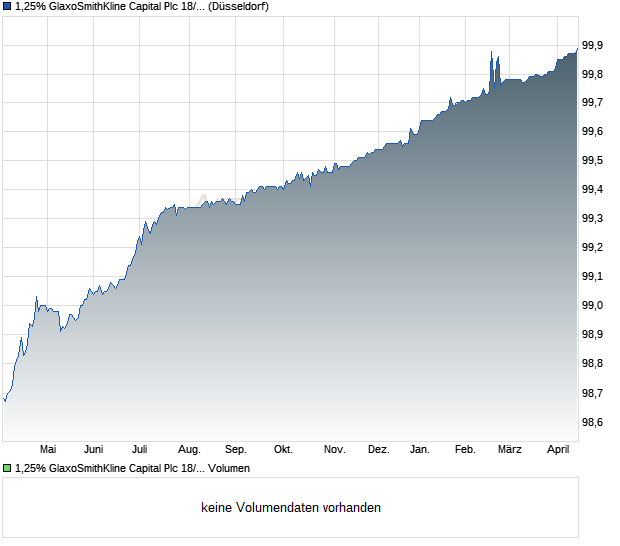The image size is (620, 546).
Task: Click the blue price series legend swatch
Action: (7, 6)
